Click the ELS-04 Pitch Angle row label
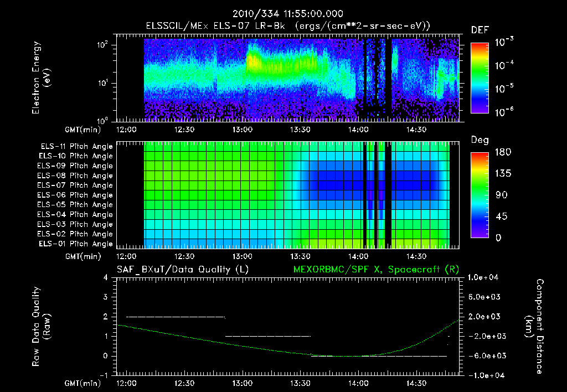This screenshot has width=567, height=392. pyautogui.click(x=75, y=214)
